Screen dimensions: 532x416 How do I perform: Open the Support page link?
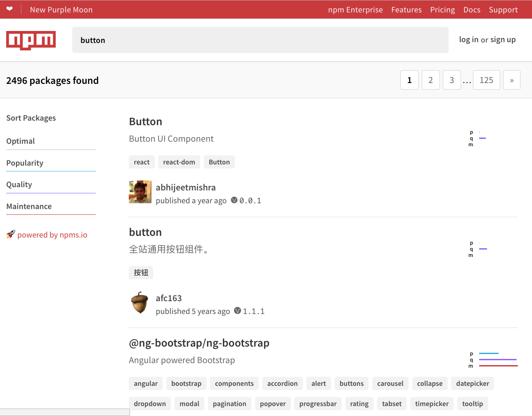tap(503, 10)
